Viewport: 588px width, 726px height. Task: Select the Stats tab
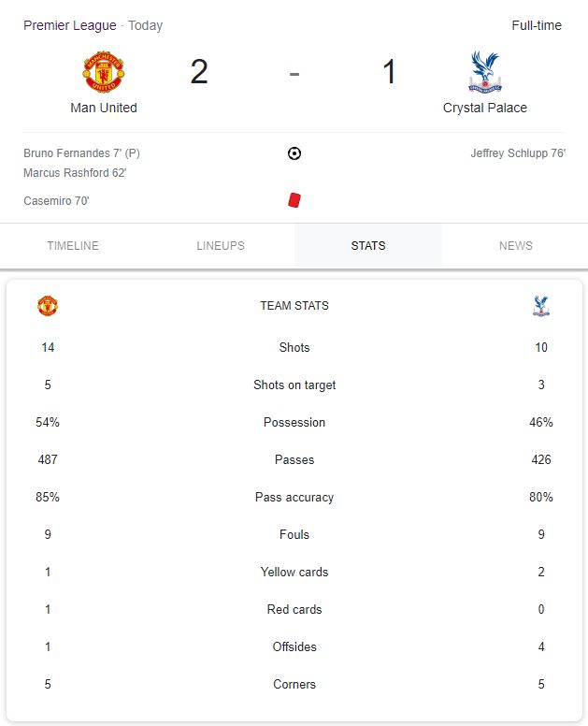click(x=368, y=245)
